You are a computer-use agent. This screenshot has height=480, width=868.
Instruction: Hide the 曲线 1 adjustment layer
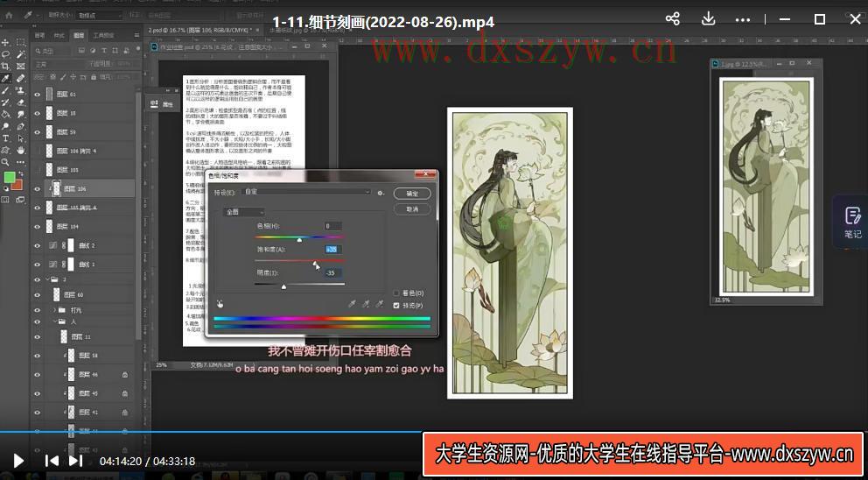tap(37, 265)
